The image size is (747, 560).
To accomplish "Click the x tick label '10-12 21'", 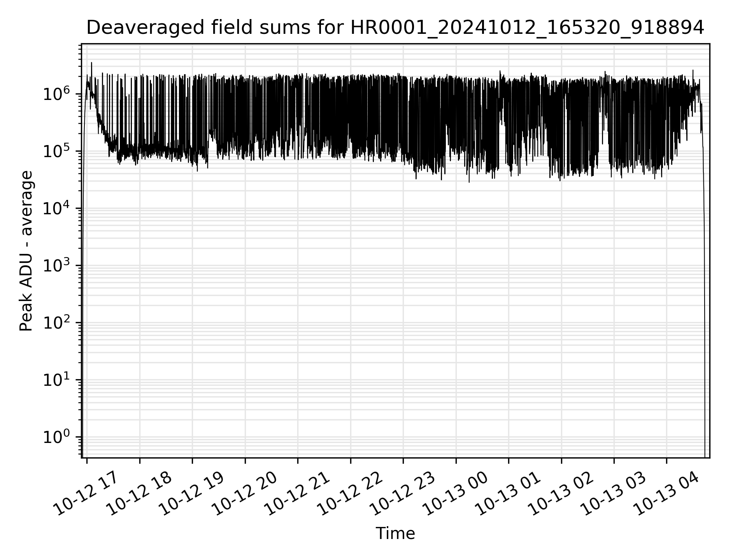I will click(296, 493).
